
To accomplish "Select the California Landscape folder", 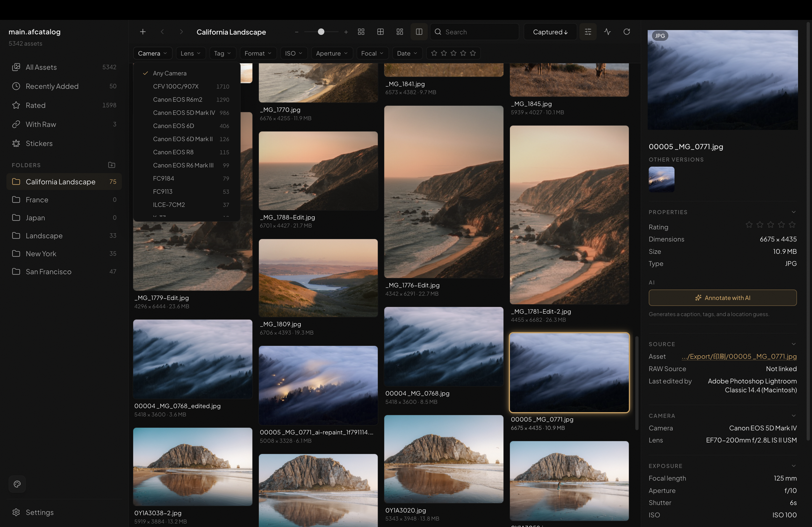I will [x=64, y=182].
